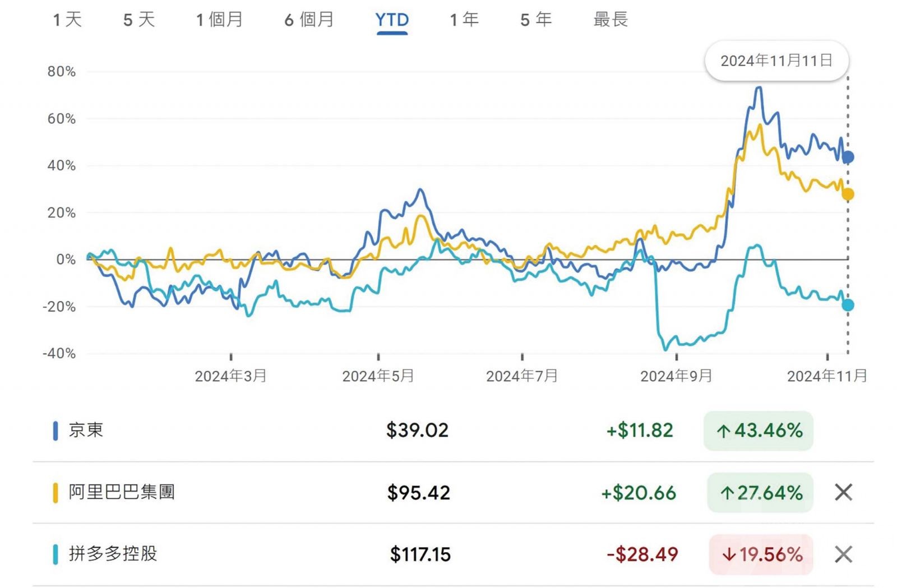
Task: Click the 2024年7月 axis label
Action: pyautogui.click(x=522, y=376)
